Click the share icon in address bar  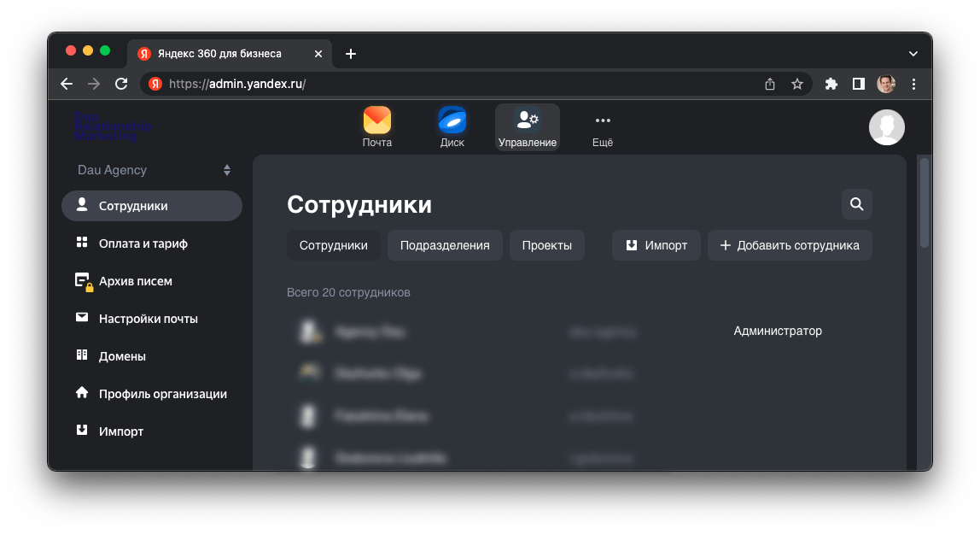pos(770,84)
